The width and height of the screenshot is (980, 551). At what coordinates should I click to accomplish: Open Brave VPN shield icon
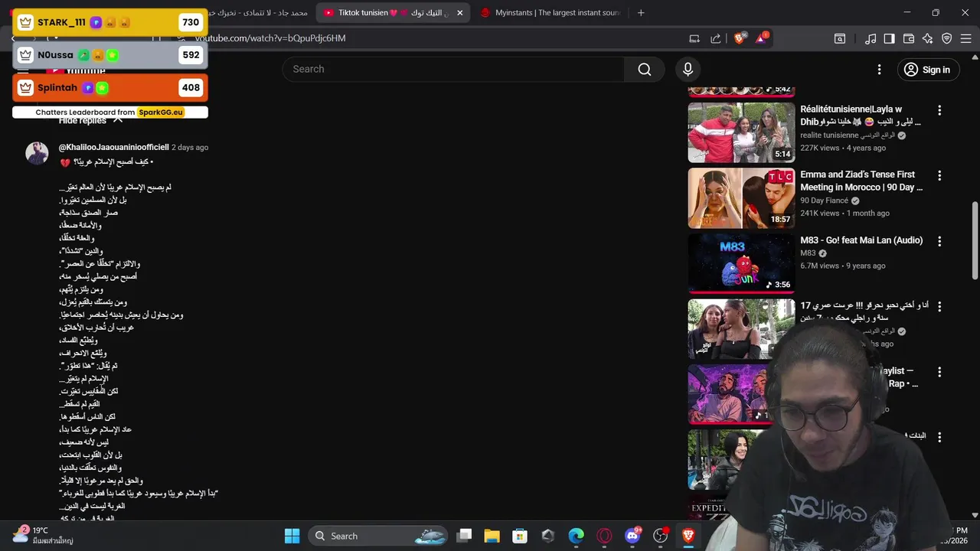(946, 38)
